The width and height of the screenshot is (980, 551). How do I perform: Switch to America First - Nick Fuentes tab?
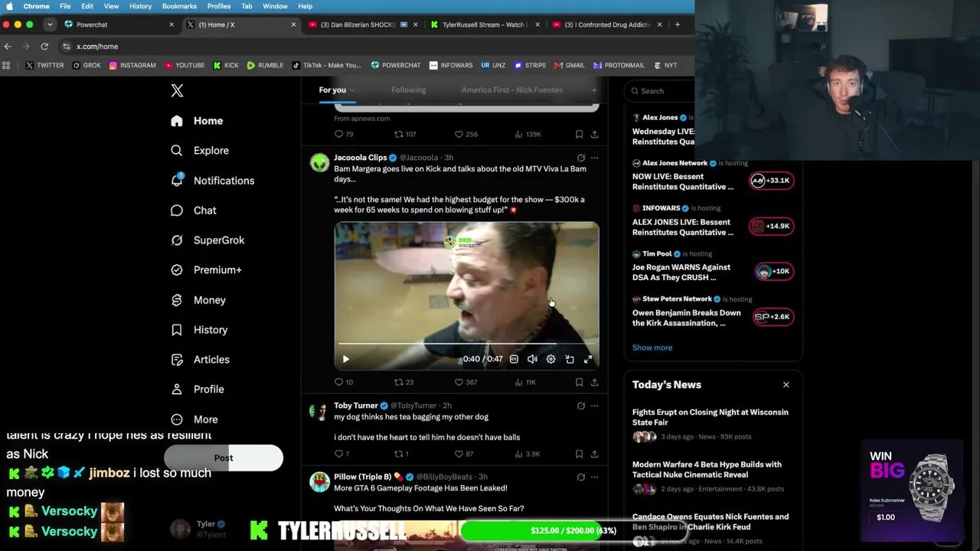511,90
